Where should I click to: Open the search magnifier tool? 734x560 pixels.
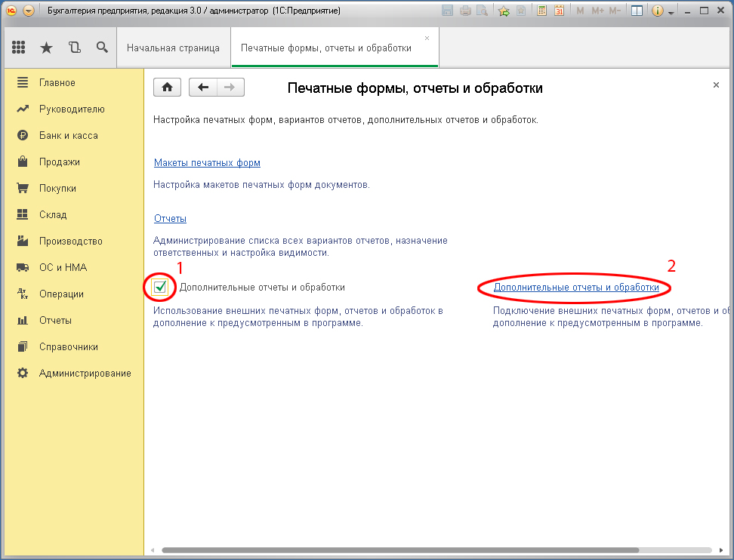click(x=102, y=48)
